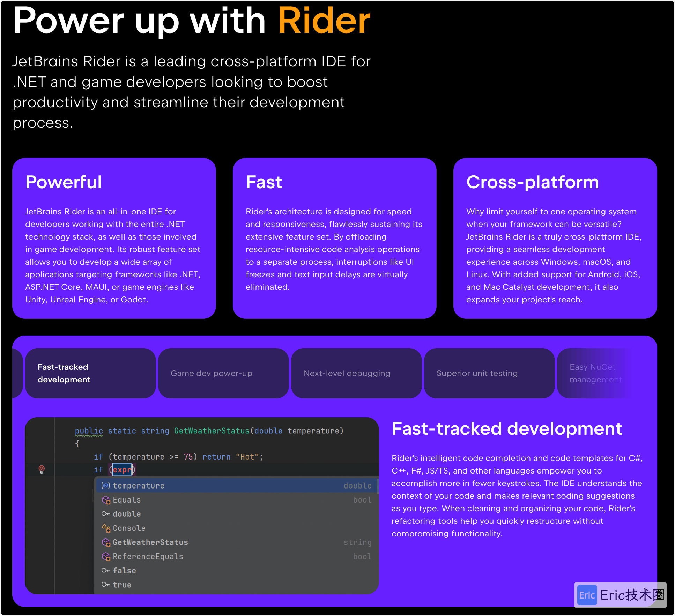
Task: Select ReferenceEquals in completion list
Action: (x=236, y=556)
